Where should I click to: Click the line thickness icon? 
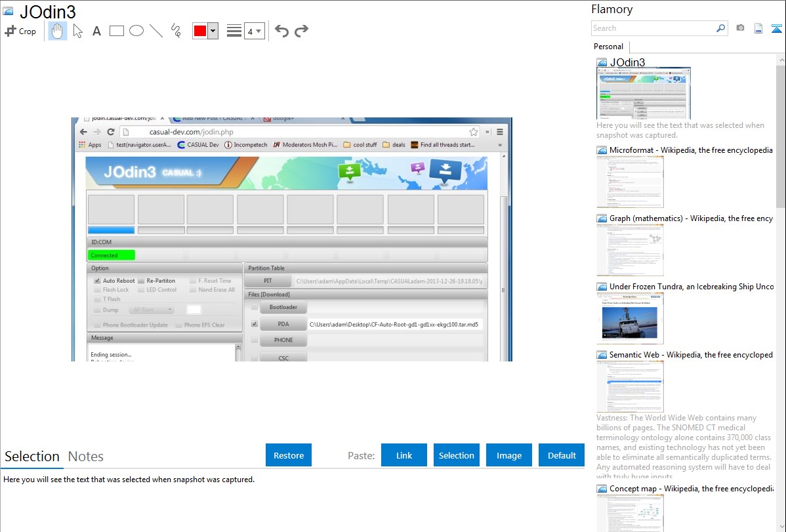(x=234, y=31)
